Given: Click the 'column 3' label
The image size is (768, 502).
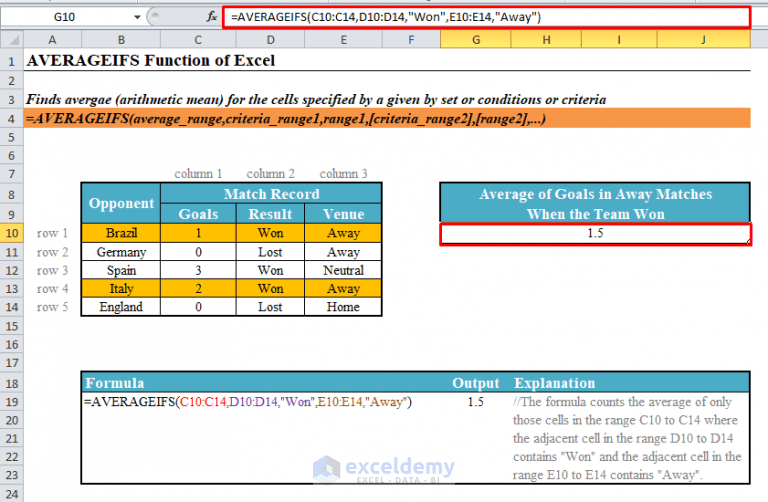Looking at the screenshot, I should (x=343, y=174).
